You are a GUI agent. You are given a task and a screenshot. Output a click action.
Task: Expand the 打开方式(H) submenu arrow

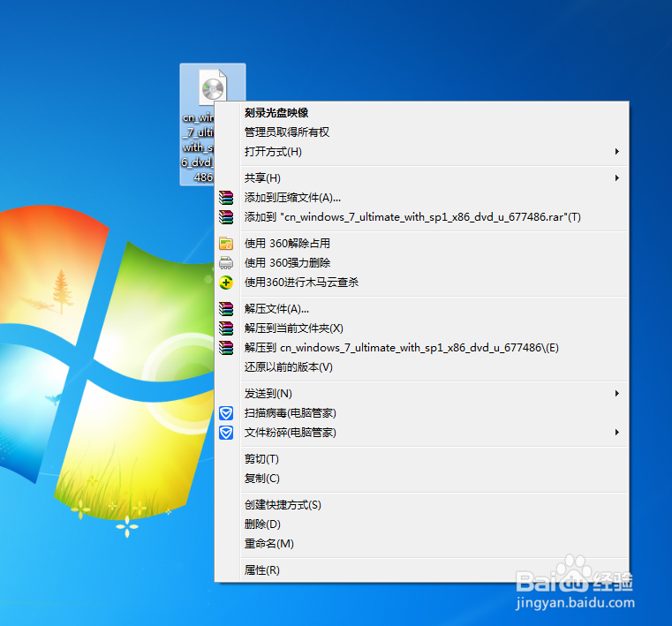click(616, 151)
